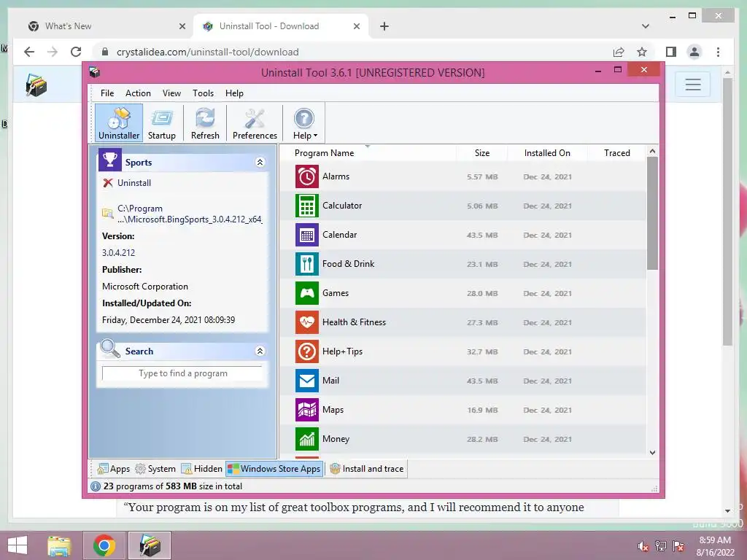
Task: Sort by the Installed On column
Action: pos(547,153)
